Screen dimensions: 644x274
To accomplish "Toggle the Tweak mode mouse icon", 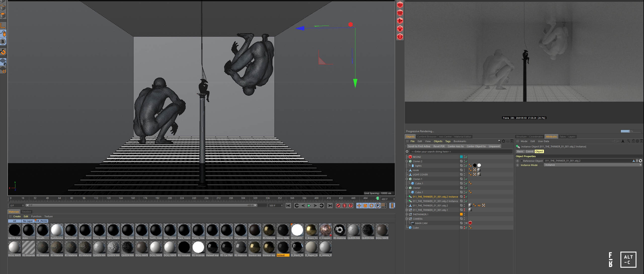I will click(x=3, y=33).
